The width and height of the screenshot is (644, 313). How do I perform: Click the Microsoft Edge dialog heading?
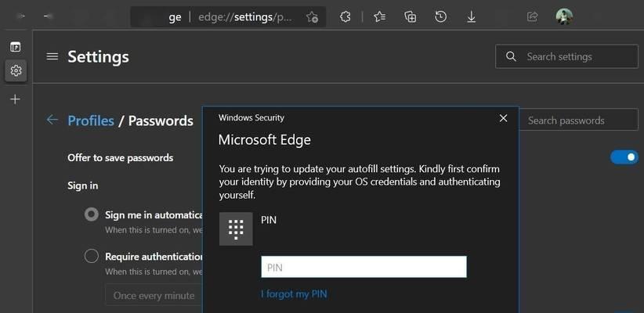(265, 140)
